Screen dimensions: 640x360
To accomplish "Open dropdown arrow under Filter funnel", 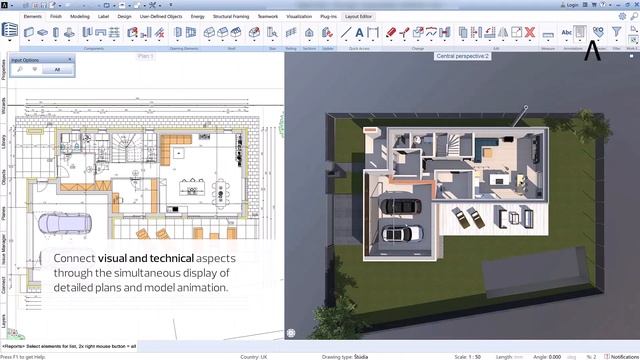I will [x=616, y=41].
